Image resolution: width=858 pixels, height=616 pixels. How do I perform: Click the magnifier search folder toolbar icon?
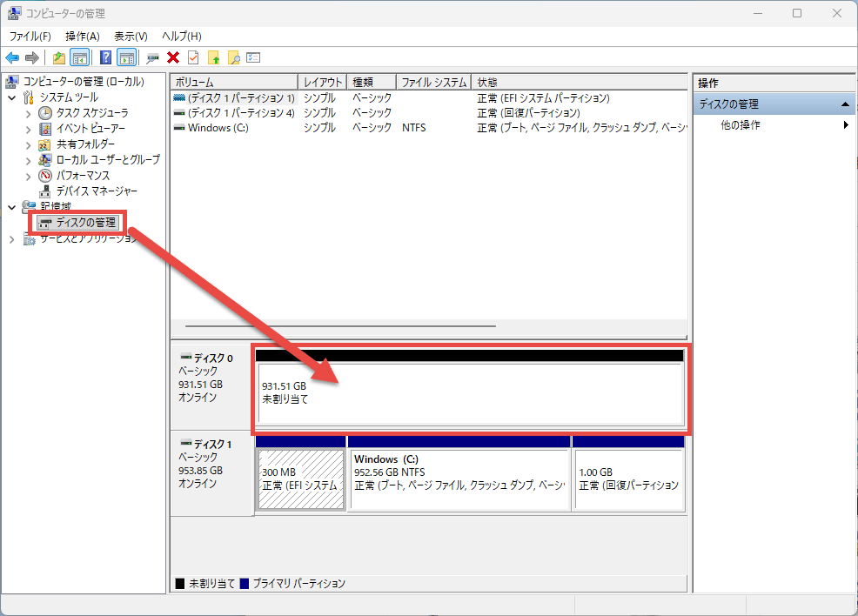(233, 57)
